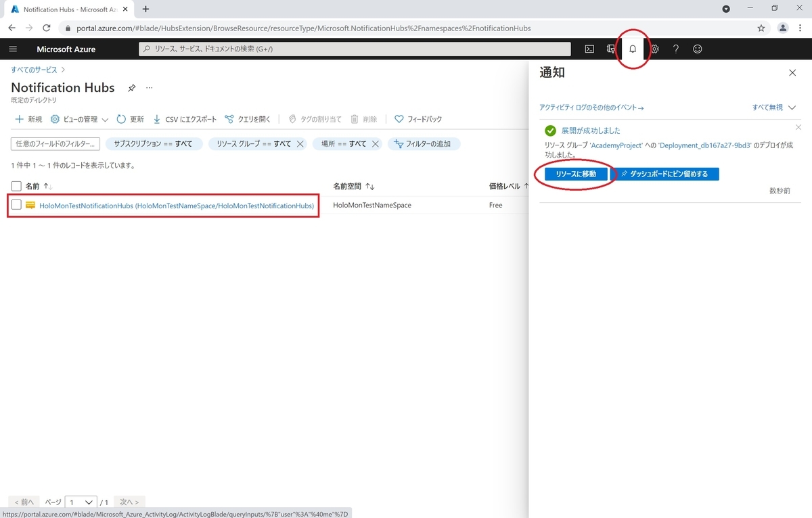Image resolution: width=812 pixels, height=518 pixels.
Task: Close the notifications panel
Action: point(792,72)
